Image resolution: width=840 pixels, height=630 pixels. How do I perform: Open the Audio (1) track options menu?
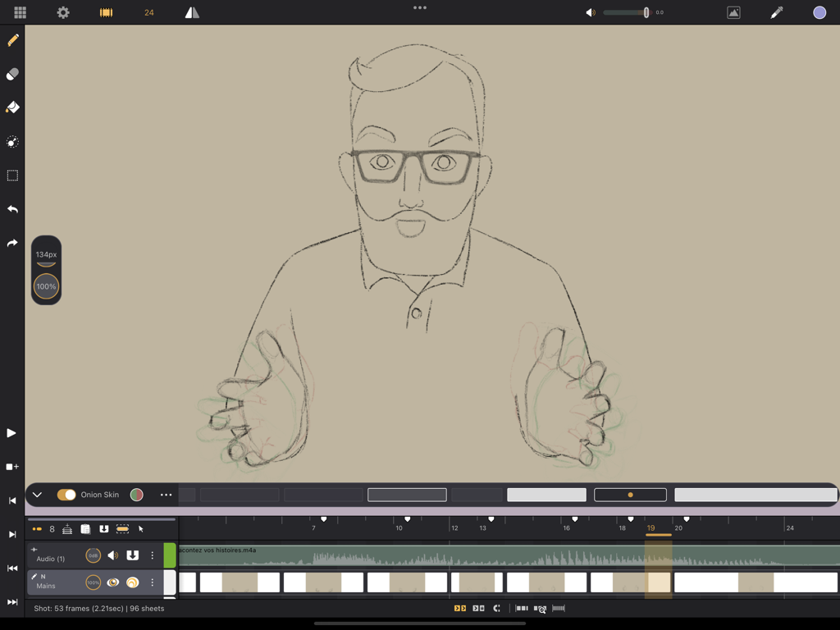pos(153,555)
